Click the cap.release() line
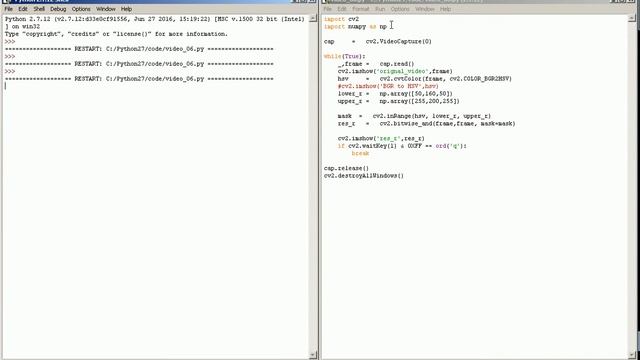640x360 pixels. 346,168
